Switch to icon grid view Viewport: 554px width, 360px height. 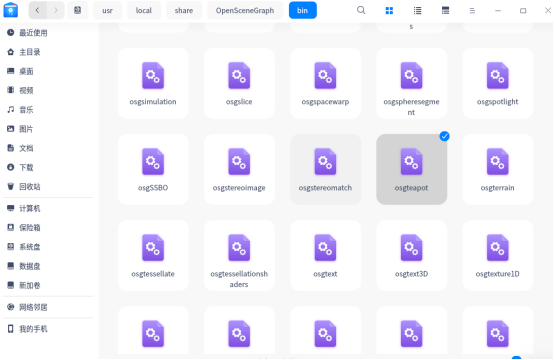[389, 11]
